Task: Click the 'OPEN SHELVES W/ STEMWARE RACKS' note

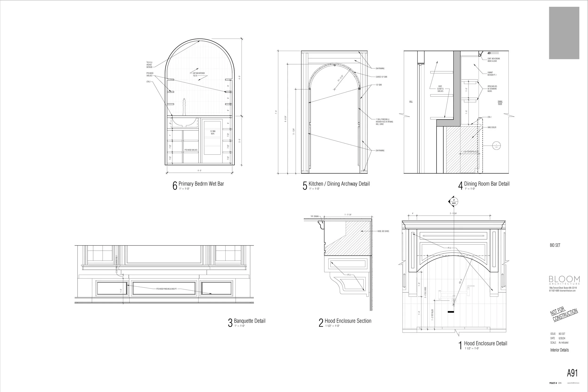Action: pos(492,89)
